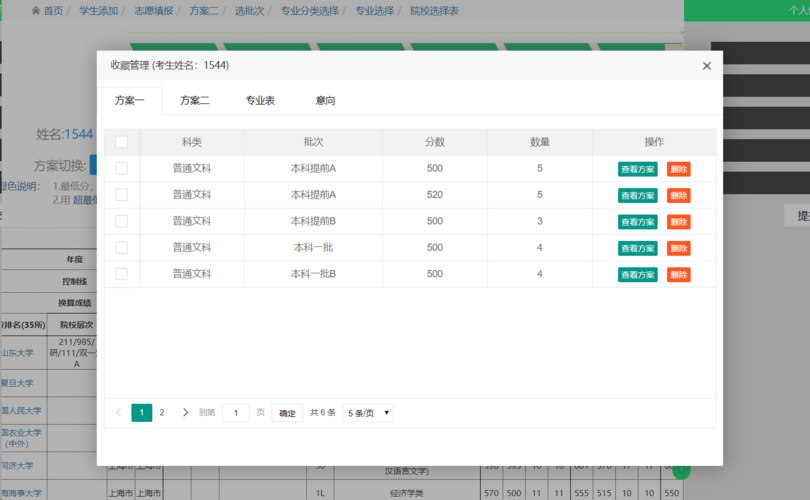Viewport: 810px width, 500px height.
Task: Delete the 本科提前A score 500 row
Action: click(678, 169)
